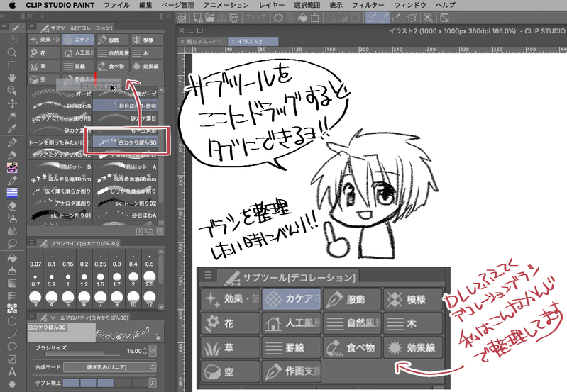Select the Text tool letter A
The height and width of the screenshot is (392, 567).
12,371
